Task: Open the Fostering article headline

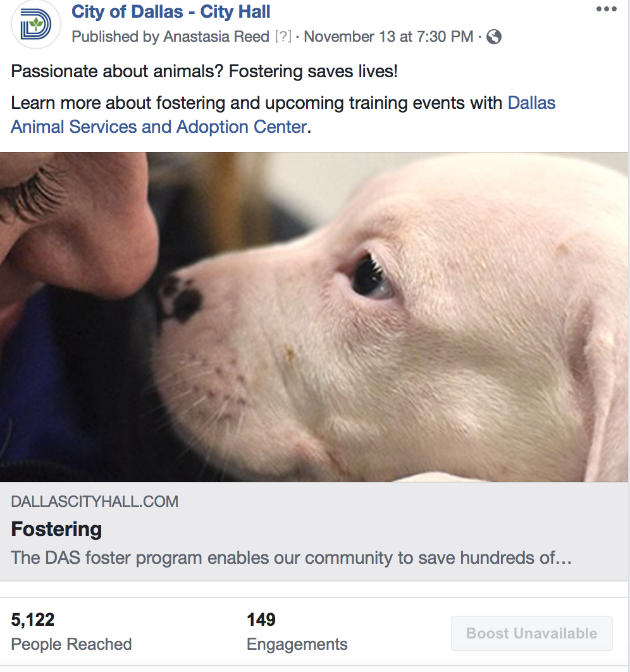Action: coord(57,529)
